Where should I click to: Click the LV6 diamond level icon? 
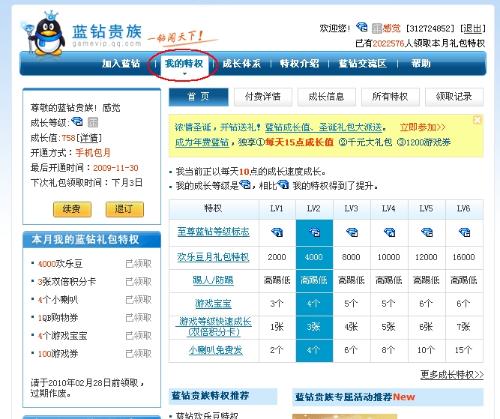(x=464, y=232)
